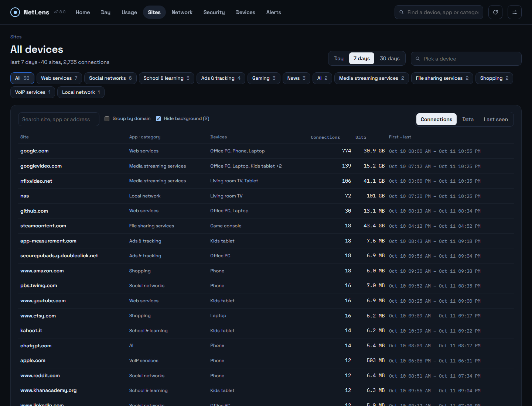Click the refresh icon button
532x406 pixels.
coord(495,12)
